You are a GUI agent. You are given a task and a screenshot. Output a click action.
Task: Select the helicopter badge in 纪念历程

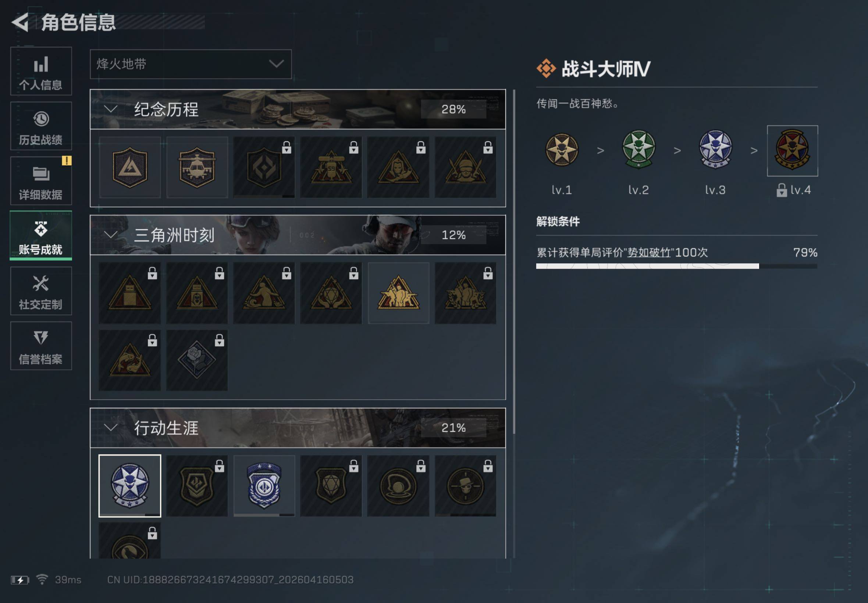click(197, 167)
